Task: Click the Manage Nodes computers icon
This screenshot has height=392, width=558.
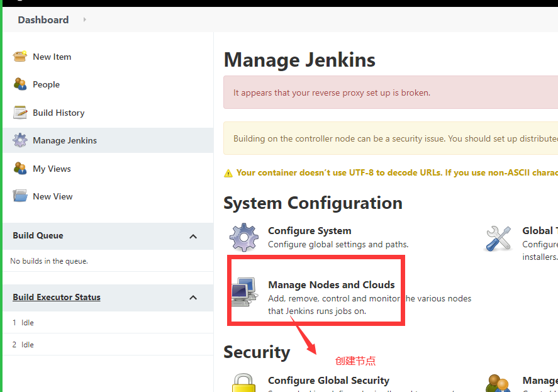Action: pos(244,291)
